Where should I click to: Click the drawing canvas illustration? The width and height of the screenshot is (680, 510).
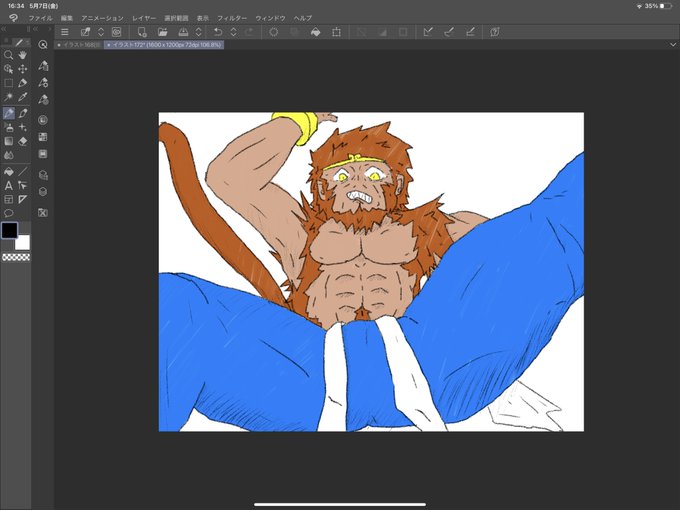(x=371, y=272)
